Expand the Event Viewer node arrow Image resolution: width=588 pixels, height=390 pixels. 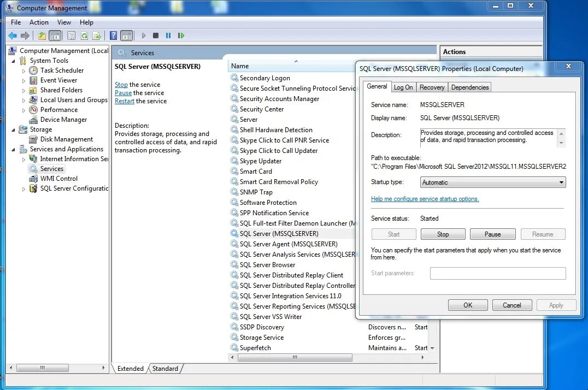(x=23, y=81)
